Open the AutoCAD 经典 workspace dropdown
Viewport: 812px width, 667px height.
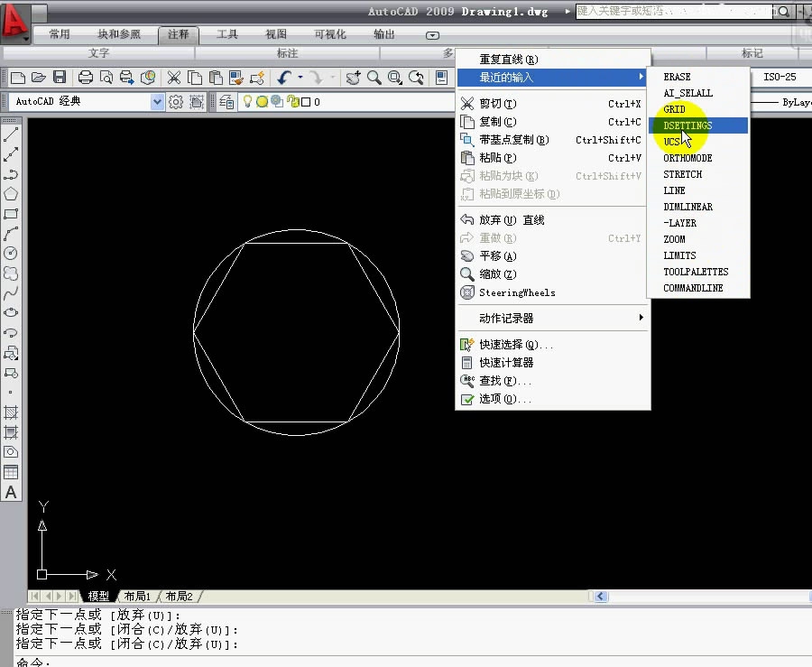pos(158,101)
